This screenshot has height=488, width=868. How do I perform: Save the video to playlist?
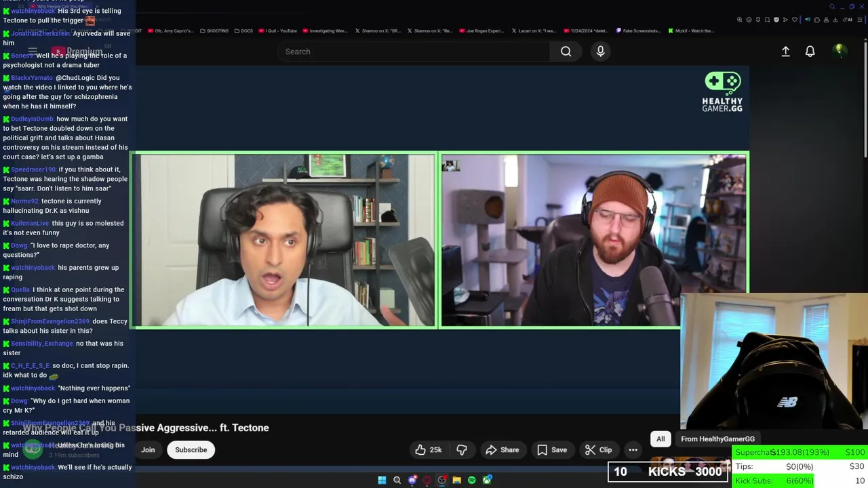click(x=552, y=450)
